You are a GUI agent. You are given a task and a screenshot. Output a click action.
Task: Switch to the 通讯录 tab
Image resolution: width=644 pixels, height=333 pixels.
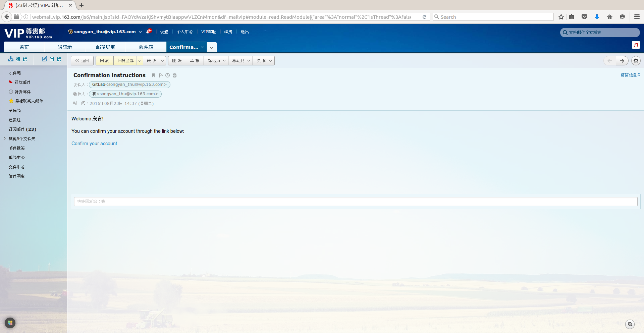[65, 47]
